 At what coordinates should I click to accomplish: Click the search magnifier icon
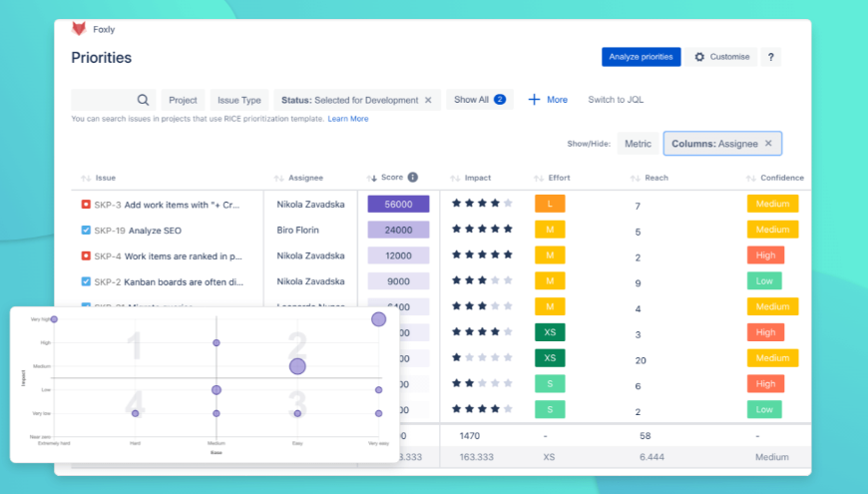coord(143,100)
